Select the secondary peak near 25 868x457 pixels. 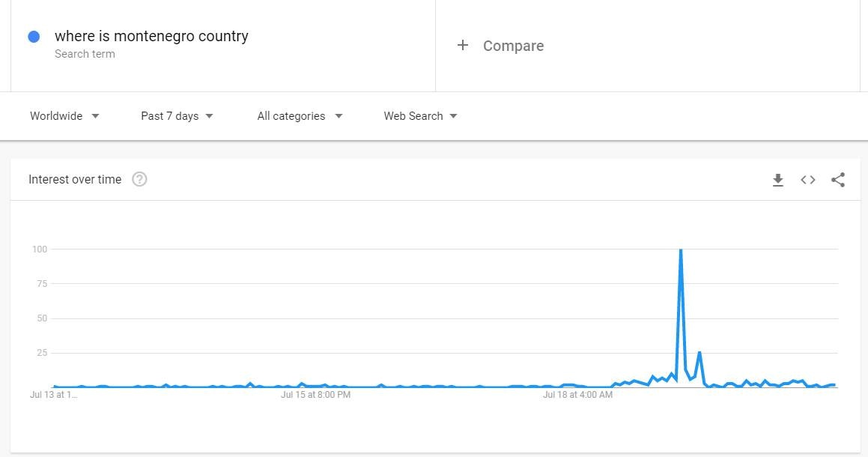tap(699, 352)
